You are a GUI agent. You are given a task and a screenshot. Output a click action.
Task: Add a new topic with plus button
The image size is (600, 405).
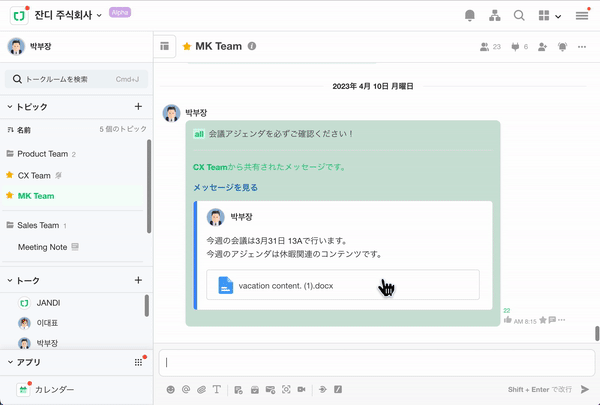tap(138, 106)
